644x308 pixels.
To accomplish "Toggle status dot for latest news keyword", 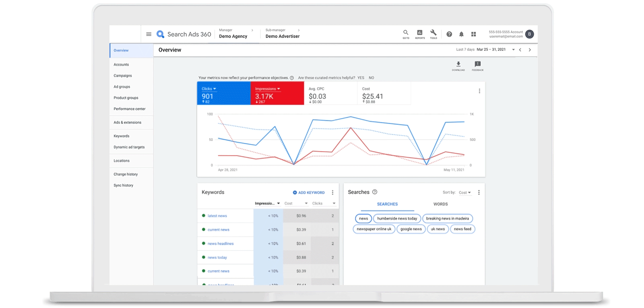I will click(x=204, y=216).
